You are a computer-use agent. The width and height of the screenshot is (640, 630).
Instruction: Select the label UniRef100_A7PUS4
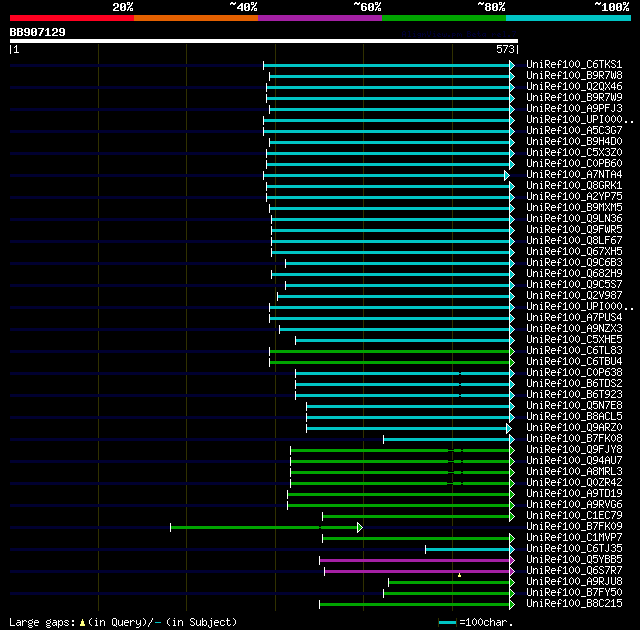click(x=574, y=318)
